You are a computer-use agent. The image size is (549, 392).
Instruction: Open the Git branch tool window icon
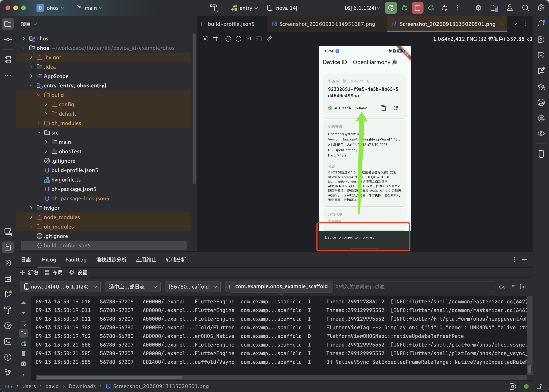[8, 373]
